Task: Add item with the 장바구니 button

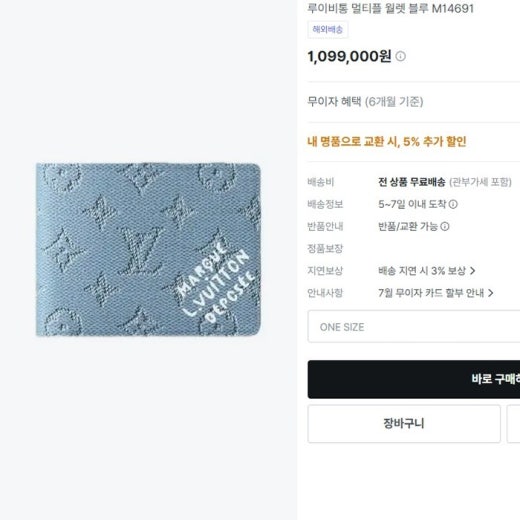Action: [x=404, y=424]
